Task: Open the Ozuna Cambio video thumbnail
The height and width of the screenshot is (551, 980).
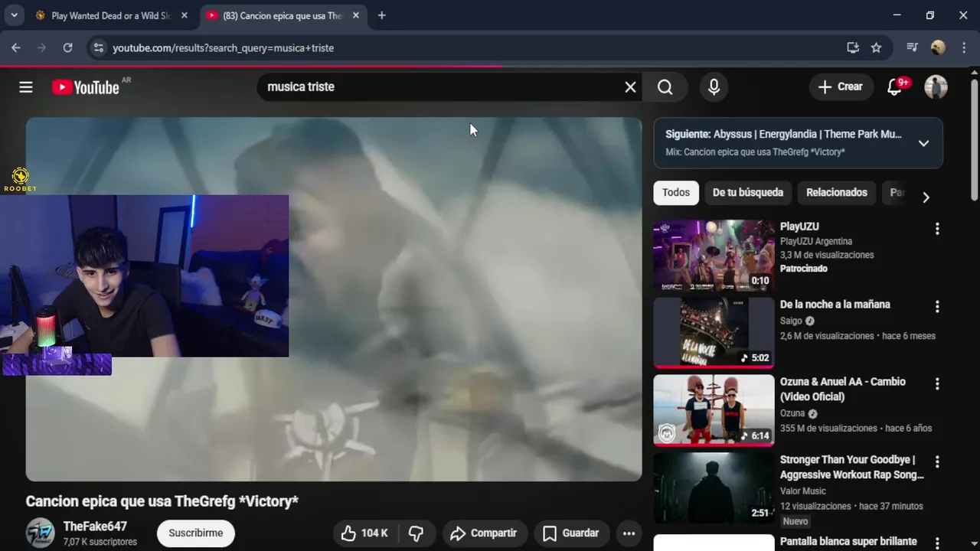Action: (714, 410)
